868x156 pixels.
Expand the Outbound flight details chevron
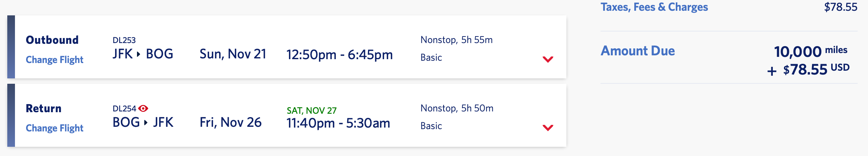pos(548,59)
